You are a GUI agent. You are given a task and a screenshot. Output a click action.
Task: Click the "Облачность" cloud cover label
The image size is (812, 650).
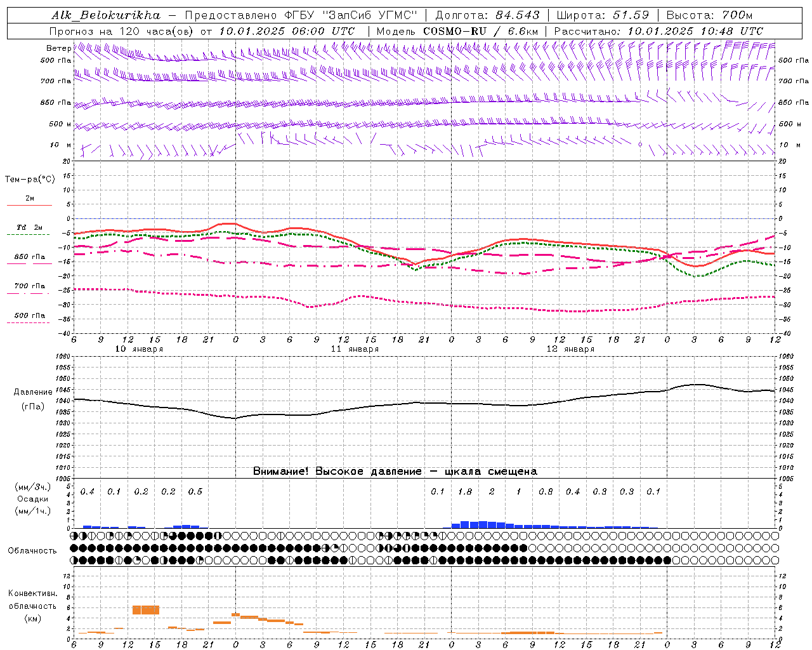(32, 551)
